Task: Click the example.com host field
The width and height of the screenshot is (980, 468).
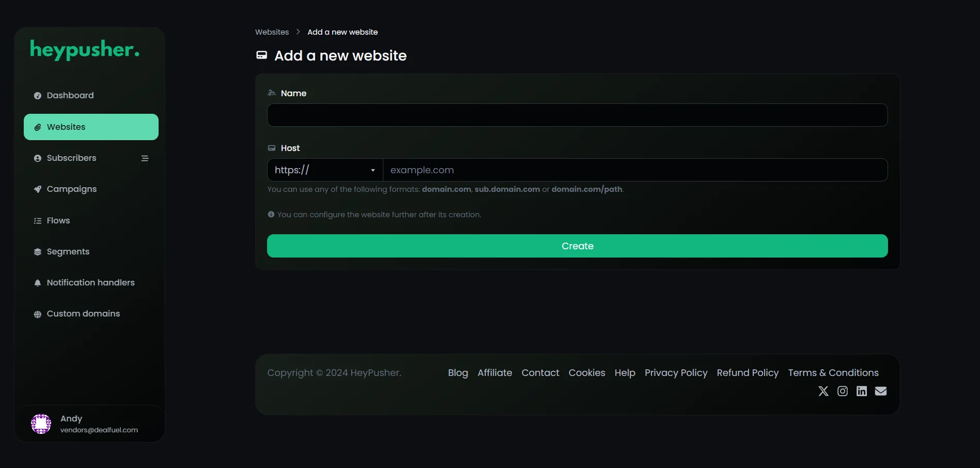Action: (x=635, y=170)
